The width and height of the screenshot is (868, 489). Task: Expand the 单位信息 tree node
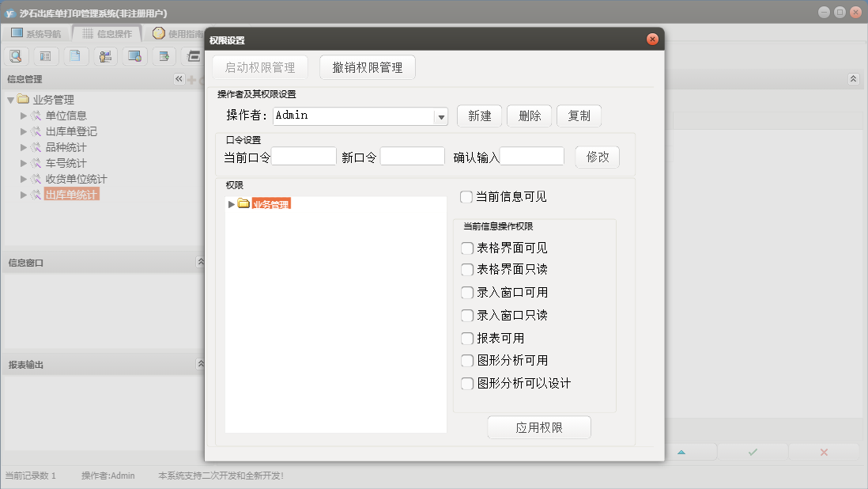[23, 116]
